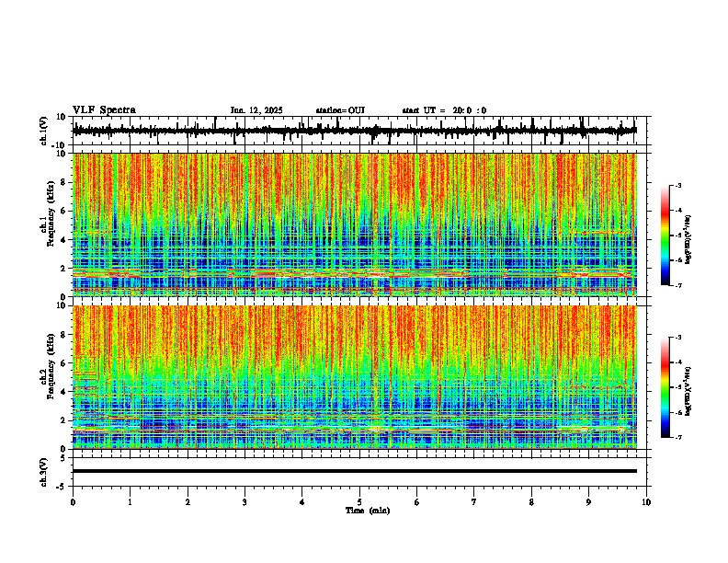Click the ch.1 spectrogram color bar
This screenshot has height=563, width=728.
tap(665, 236)
